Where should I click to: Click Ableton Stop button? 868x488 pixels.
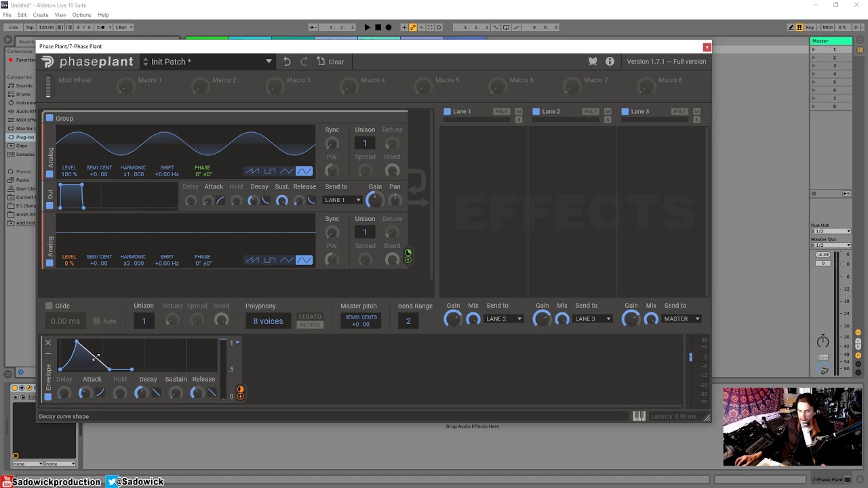(x=378, y=27)
